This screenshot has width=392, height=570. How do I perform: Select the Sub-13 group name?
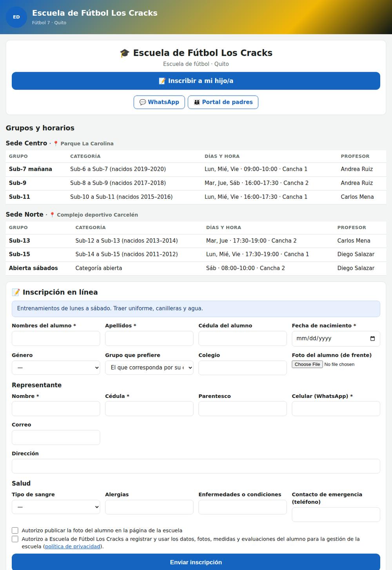20,241
